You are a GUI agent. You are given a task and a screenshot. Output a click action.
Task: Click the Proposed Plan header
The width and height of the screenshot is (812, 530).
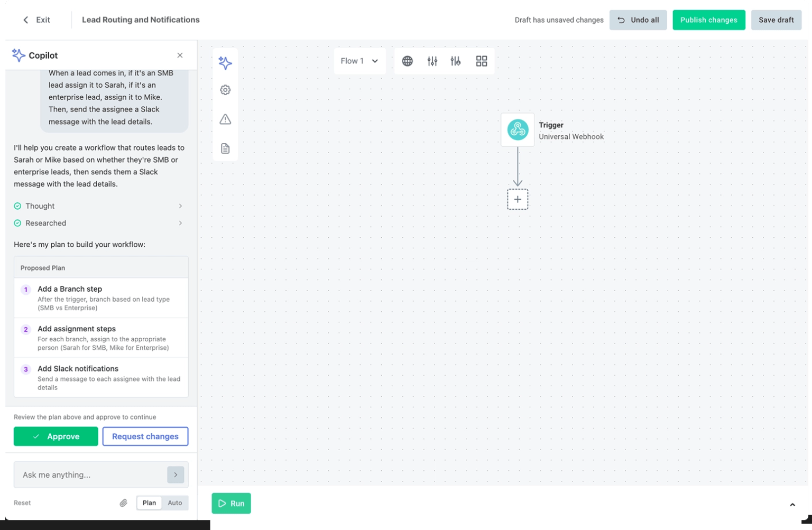[x=101, y=268]
